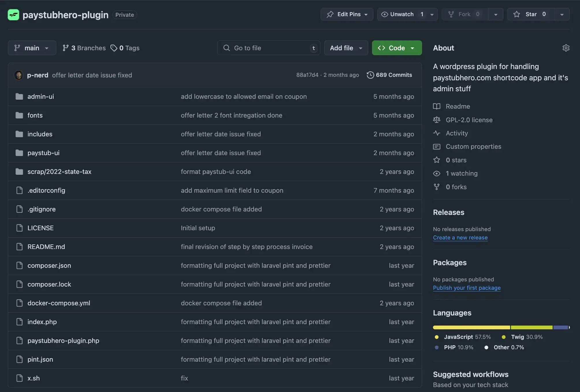Open the main branch switcher dropdown
This screenshot has height=392, width=580.
tap(32, 48)
